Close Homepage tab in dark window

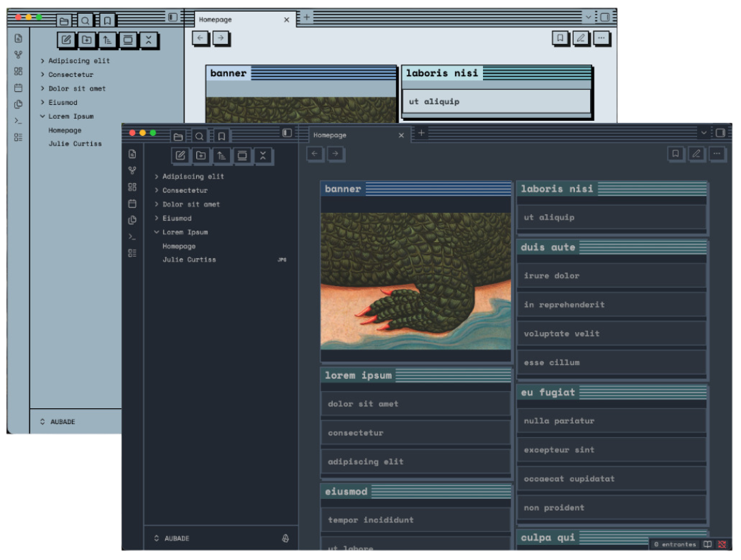point(401,135)
